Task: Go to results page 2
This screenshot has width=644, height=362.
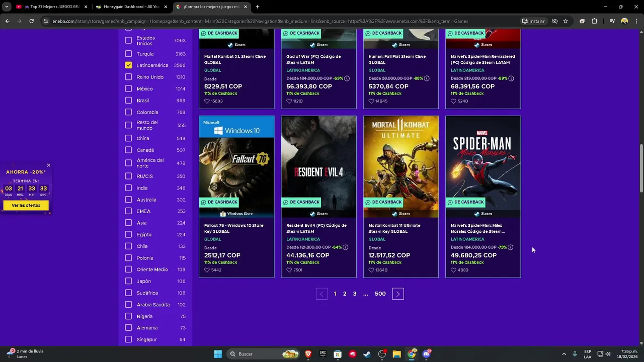Action: pyautogui.click(x=345, y=294)
